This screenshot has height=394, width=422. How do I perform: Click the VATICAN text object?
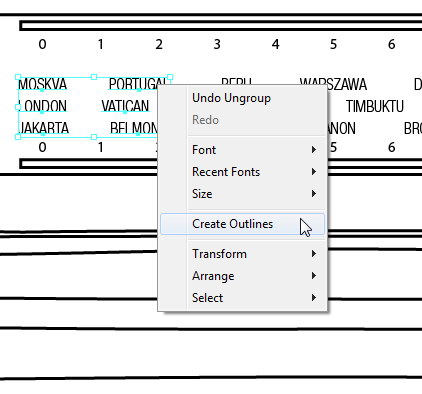[125, 106]
